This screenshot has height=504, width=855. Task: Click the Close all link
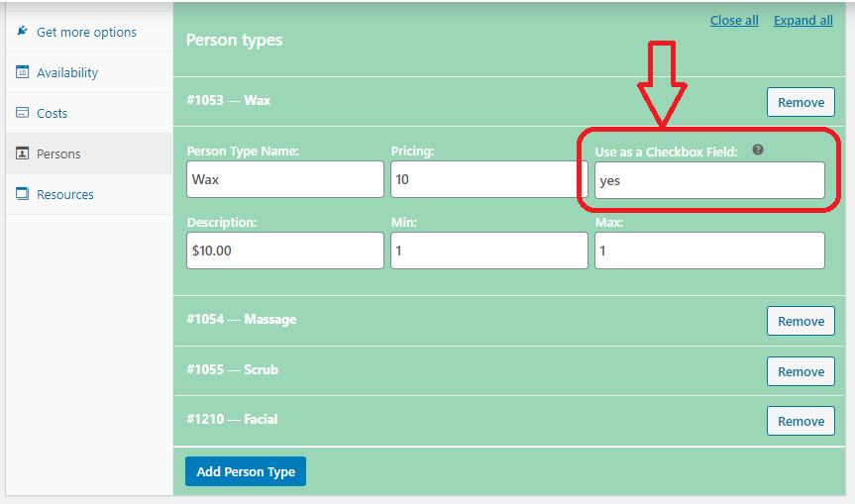734,20
